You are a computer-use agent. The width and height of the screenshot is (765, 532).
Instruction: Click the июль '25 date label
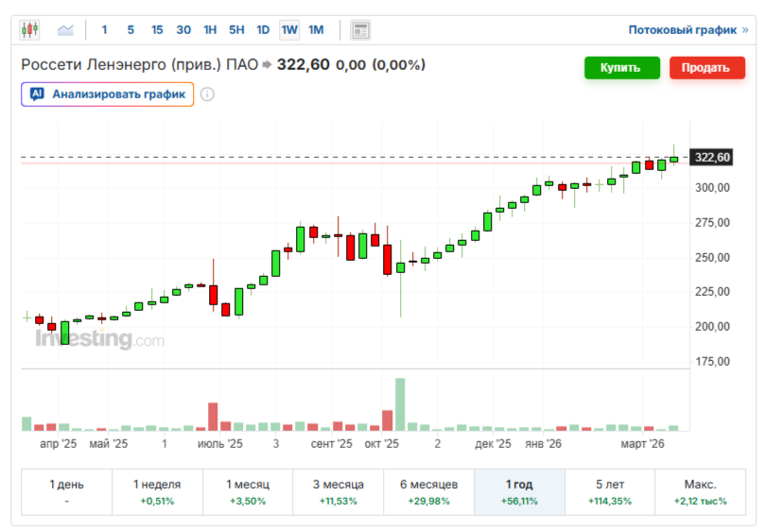click(220, 444)
